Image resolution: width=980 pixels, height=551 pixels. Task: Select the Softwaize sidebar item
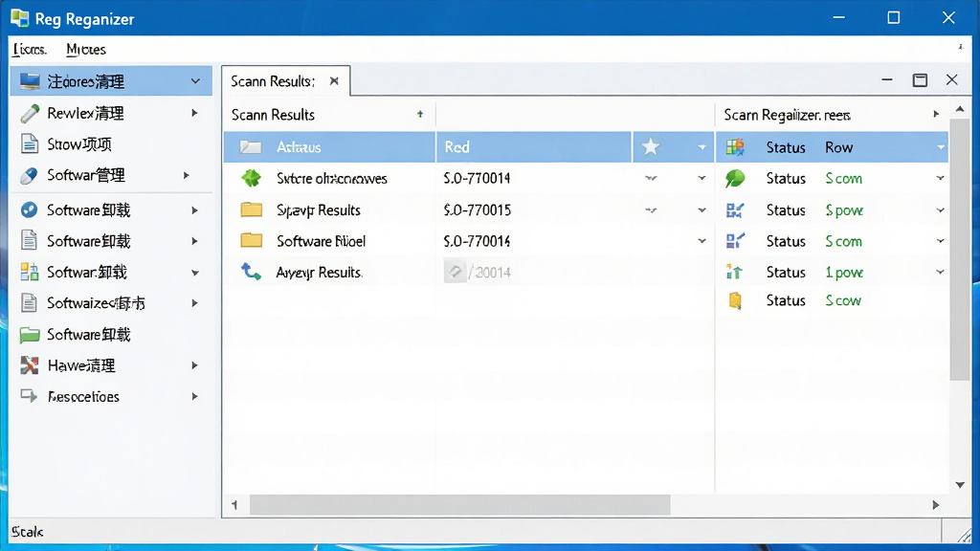pos(111,303)
